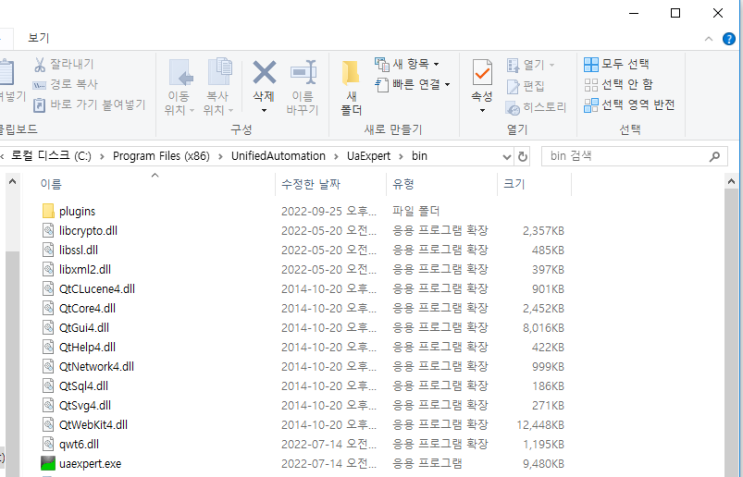This screenshot has height=477, width=743.
Task: Click UaExpert in the address path
Action: (369, 156)
